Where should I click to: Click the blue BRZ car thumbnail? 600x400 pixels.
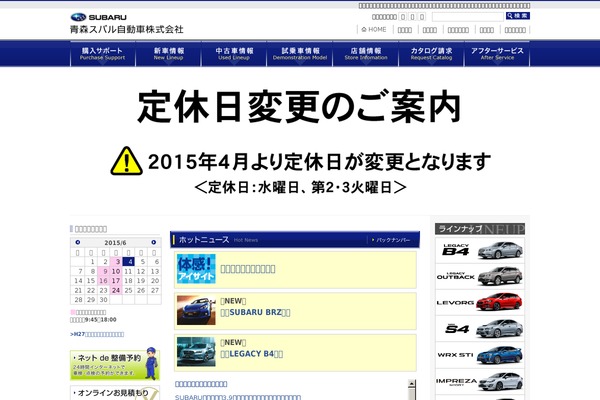pos(196,310)
